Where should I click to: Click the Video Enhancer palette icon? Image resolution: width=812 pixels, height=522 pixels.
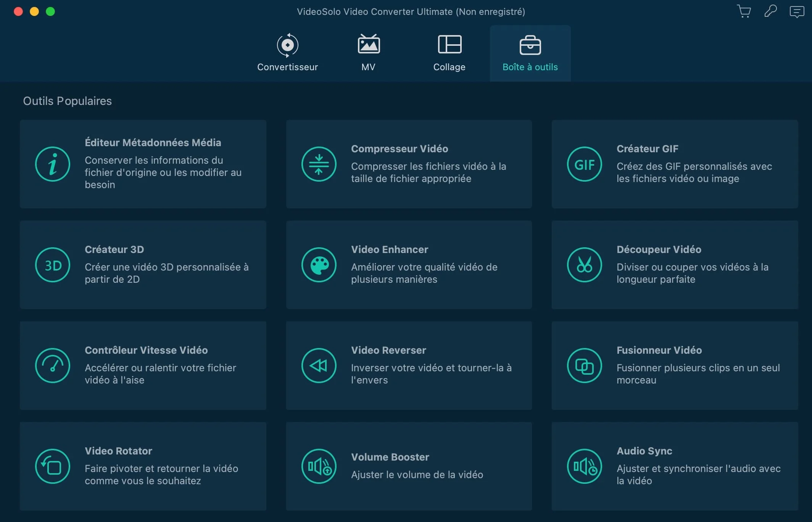[319, 265]
